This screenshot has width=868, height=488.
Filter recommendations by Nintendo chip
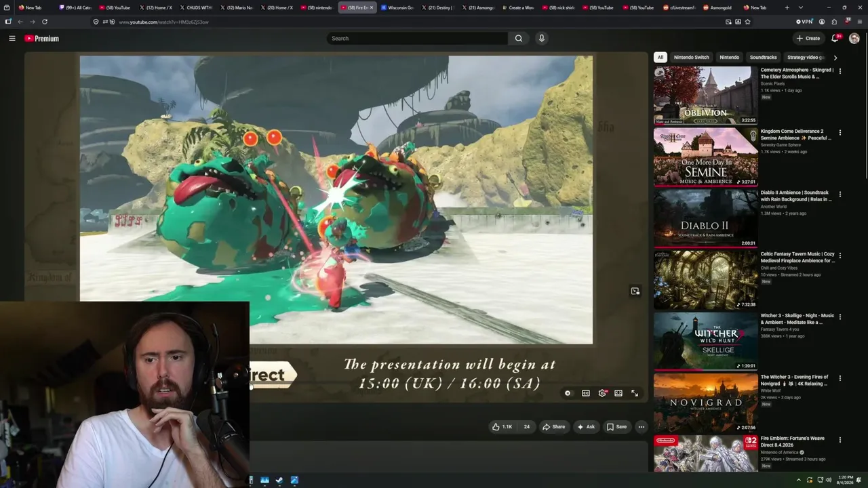click(x=729, y=58)
